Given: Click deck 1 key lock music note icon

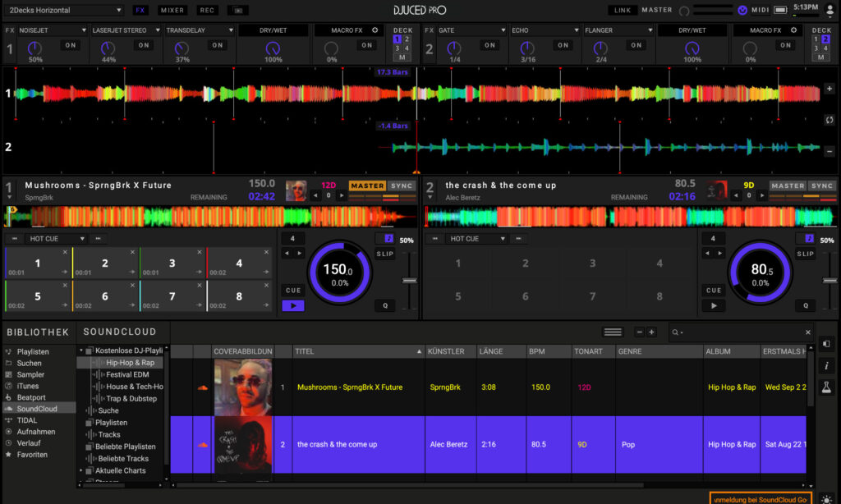Looking at the screenshot, I should (x=388, y=239).
